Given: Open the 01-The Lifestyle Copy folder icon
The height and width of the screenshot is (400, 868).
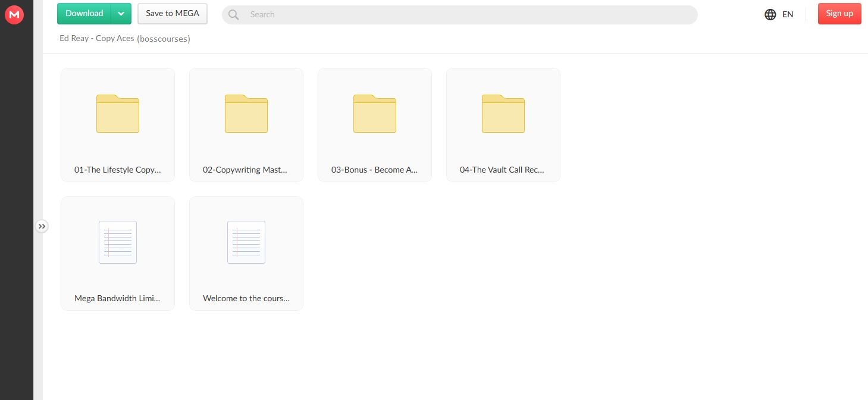Looking at the screenshot, I should pos(118,114).
